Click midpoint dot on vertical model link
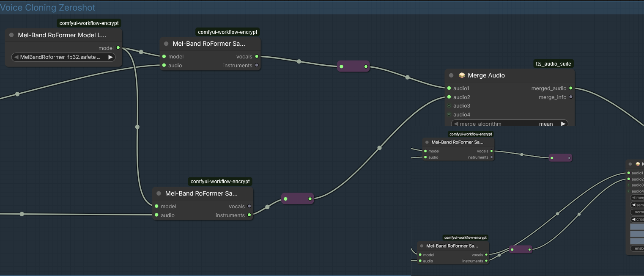644x276 pixels. 137,127
